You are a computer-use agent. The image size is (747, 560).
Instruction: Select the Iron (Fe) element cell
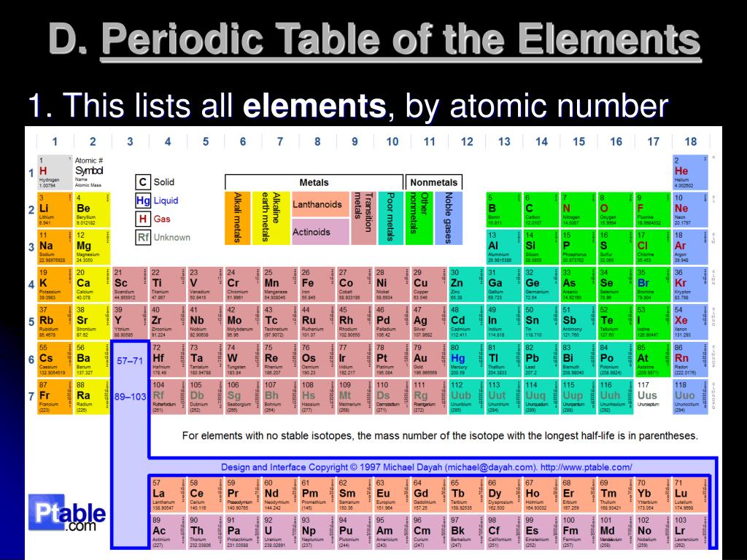pos(317,284)
